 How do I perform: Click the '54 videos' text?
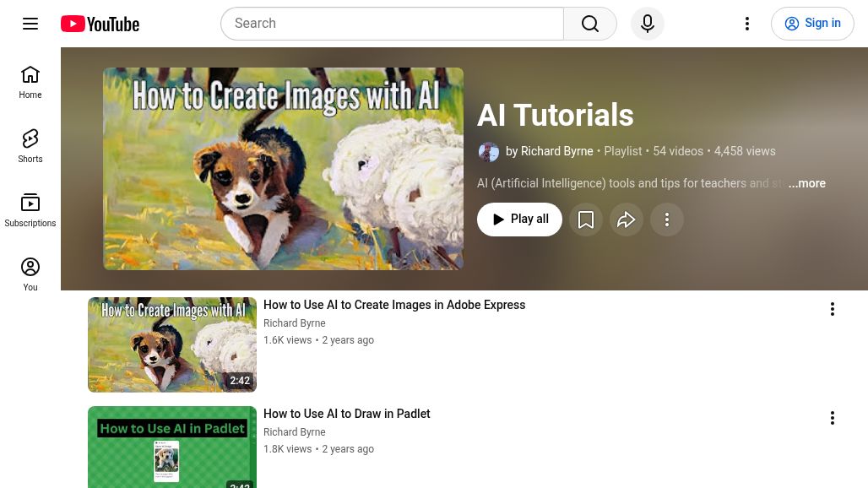click(678, 151)
